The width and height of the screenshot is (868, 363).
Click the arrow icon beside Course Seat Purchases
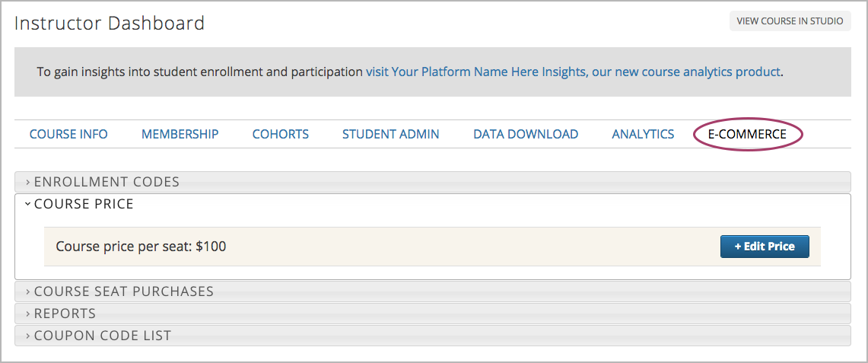28,291
